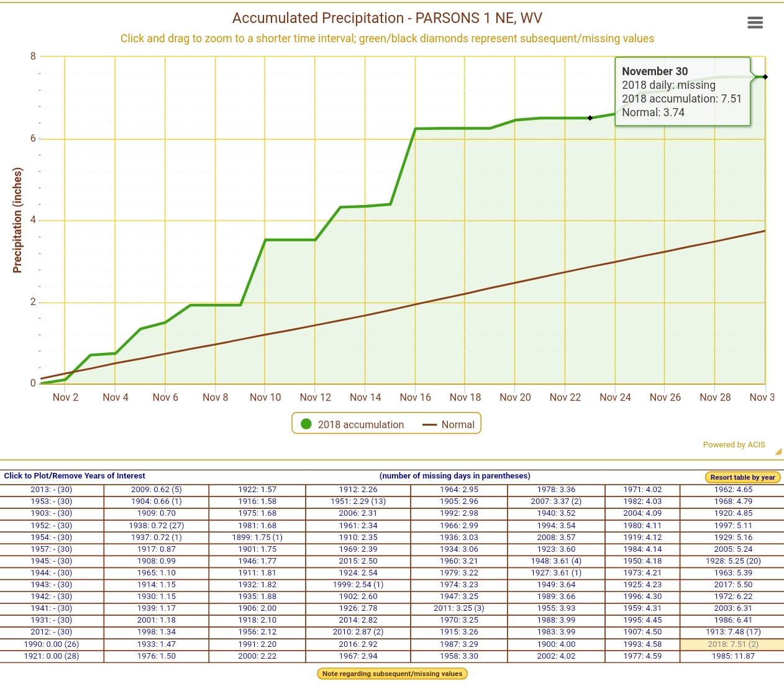Viewport: 784px width, 691px height.
Task: Select table entry 1964: 2.95
Action: pyautogui.click(x=459, y=490)
